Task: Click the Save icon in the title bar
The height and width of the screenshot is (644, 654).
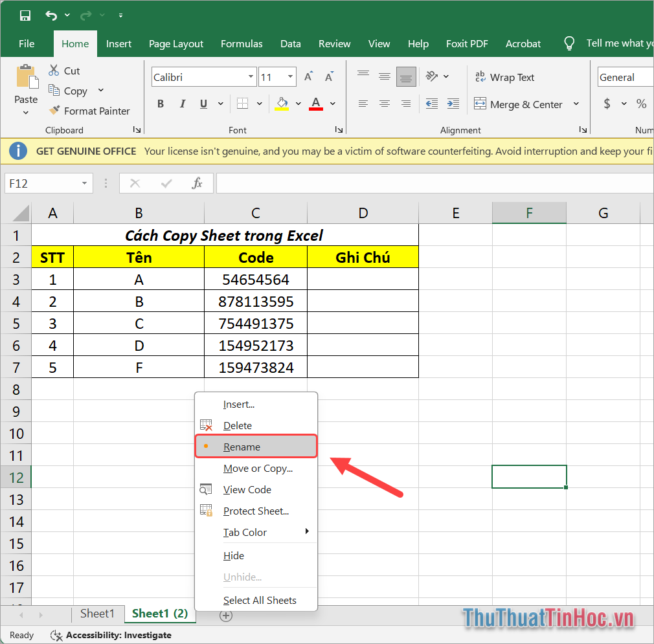Action: pos(25,16)
